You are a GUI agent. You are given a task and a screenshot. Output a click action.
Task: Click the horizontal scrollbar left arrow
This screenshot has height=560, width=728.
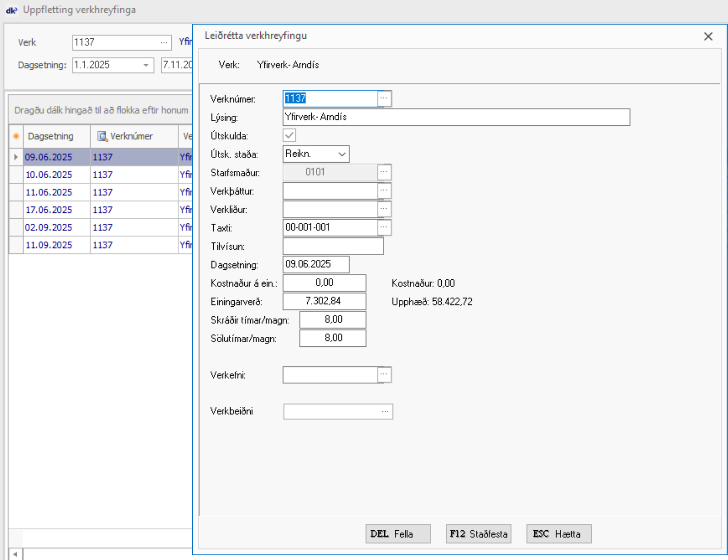[x=15, y=554]
